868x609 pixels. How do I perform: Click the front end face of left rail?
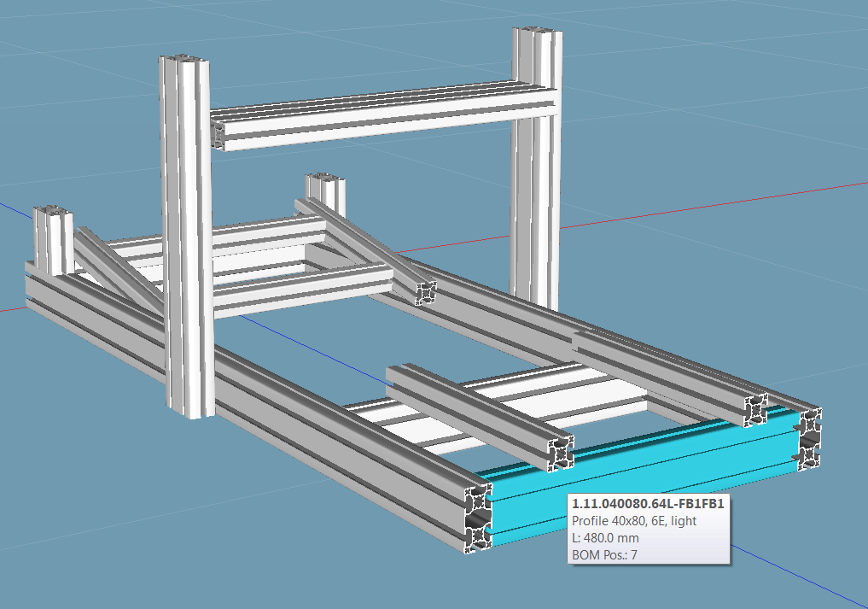point(477,518)
